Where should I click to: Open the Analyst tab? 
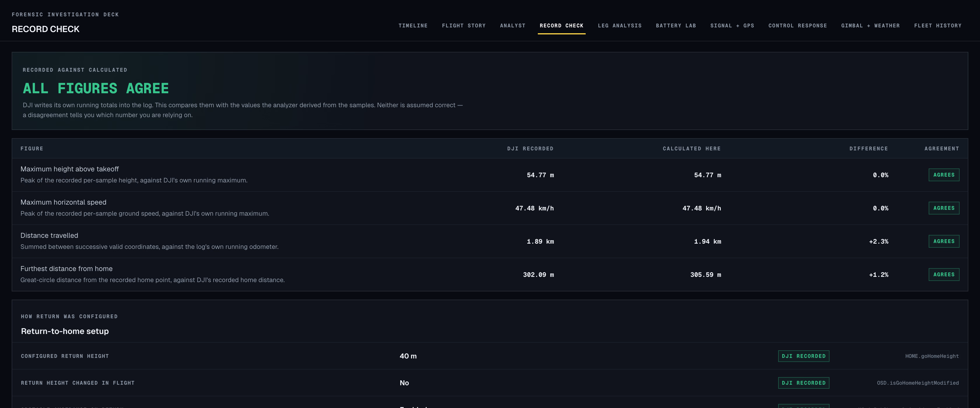(512, 25)
